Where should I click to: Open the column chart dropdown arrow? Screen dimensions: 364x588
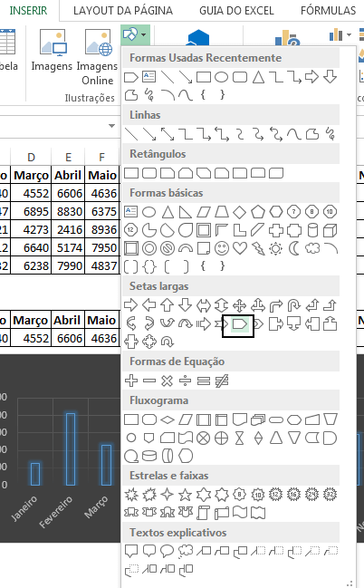click(349, 34)
